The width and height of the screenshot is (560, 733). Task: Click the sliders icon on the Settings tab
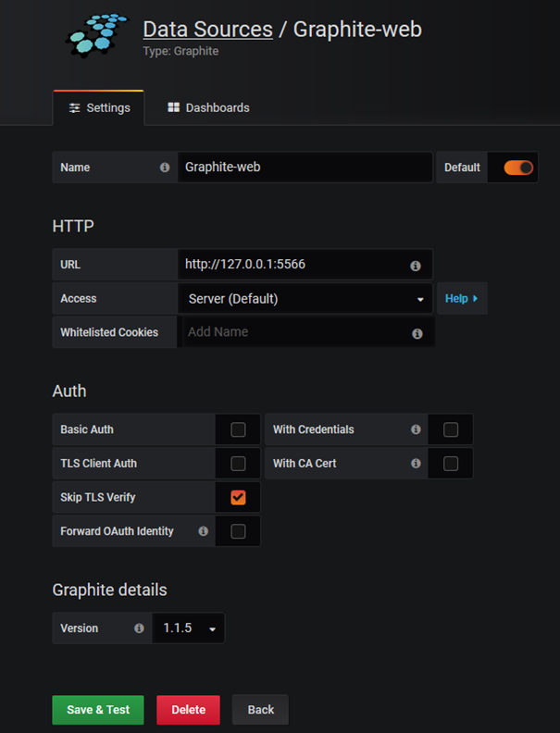click(x=74, y=108)
